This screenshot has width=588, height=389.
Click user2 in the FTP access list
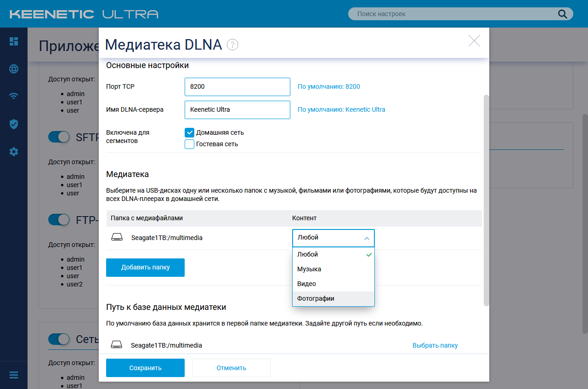tap(74, 284)
